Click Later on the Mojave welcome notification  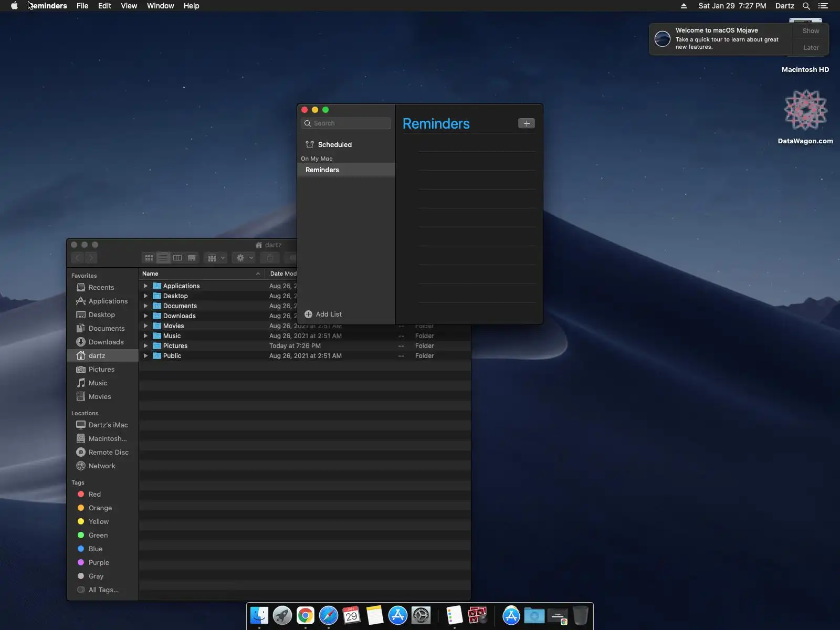(811, 47)
